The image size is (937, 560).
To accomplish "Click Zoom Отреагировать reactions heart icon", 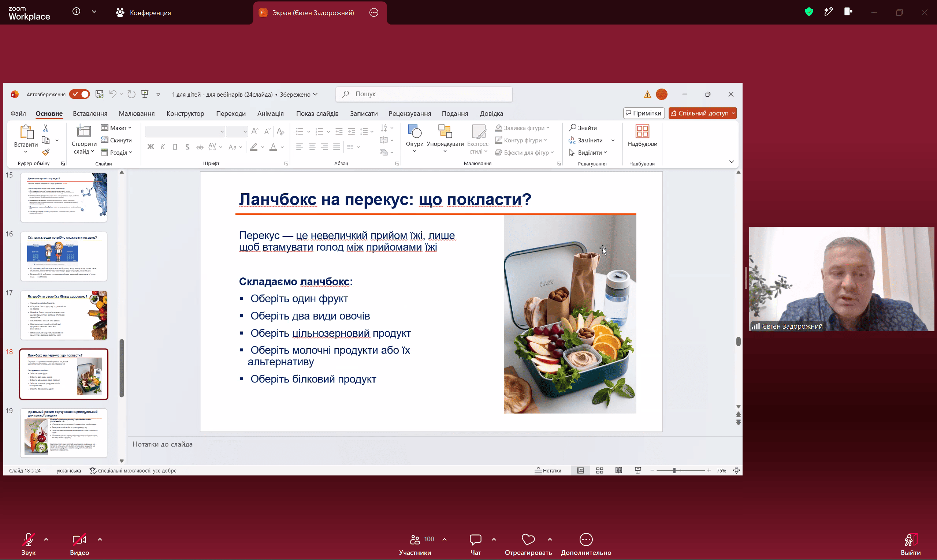I will [x=528, y=540].
